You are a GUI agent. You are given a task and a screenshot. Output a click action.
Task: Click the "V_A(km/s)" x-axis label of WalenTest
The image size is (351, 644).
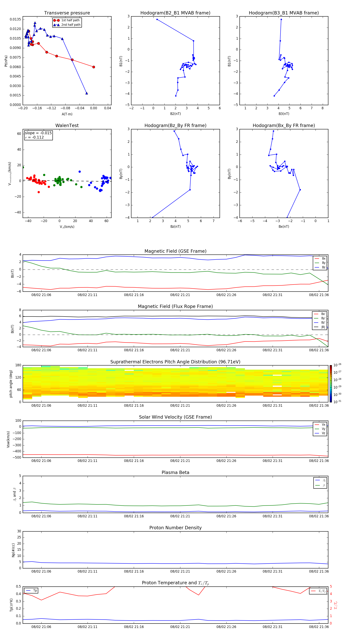(67, 227)
